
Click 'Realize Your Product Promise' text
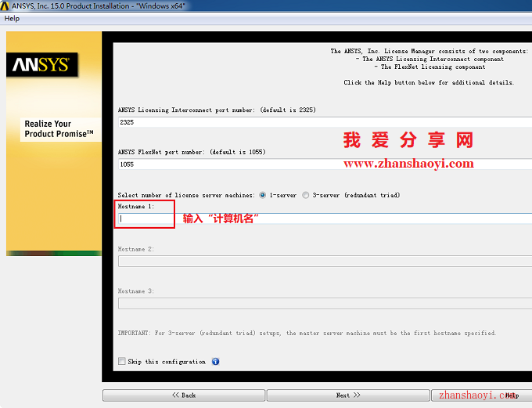coord(59,128)
